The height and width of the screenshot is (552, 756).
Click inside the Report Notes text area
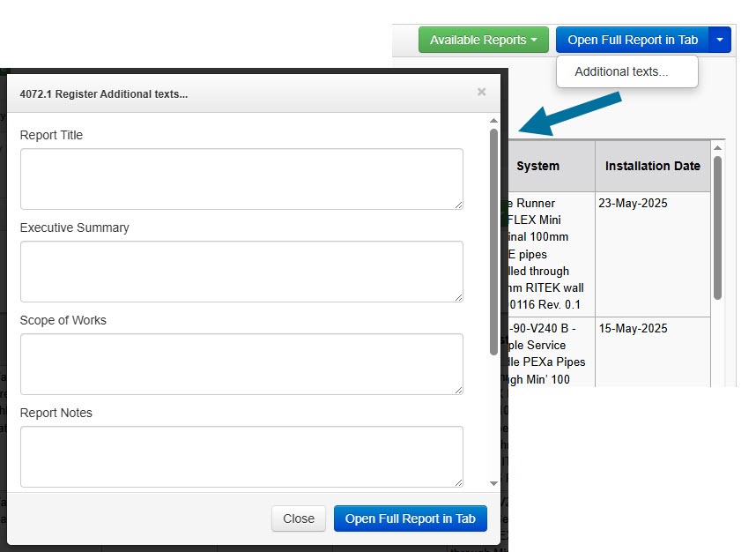pyautogui.click(x=241, y=457)
